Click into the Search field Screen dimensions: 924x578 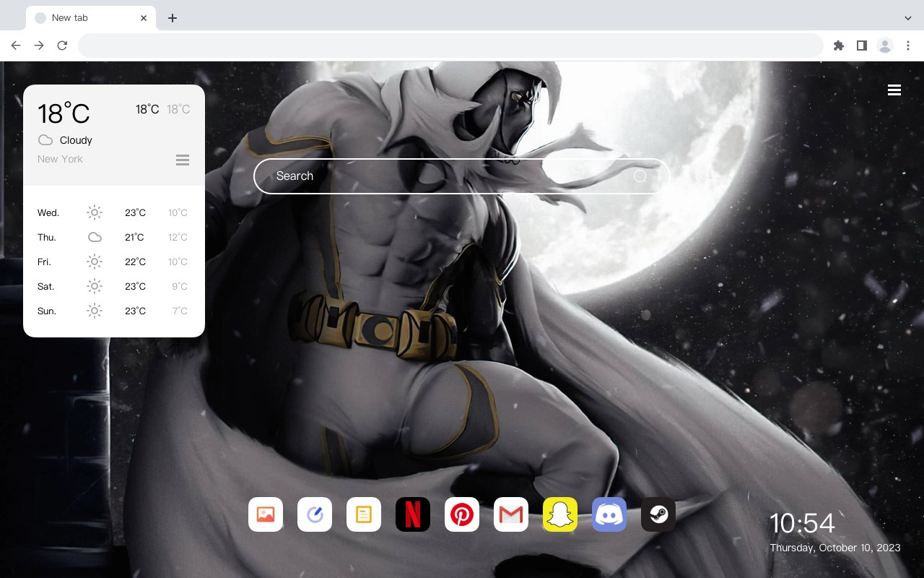click(462, 176)
